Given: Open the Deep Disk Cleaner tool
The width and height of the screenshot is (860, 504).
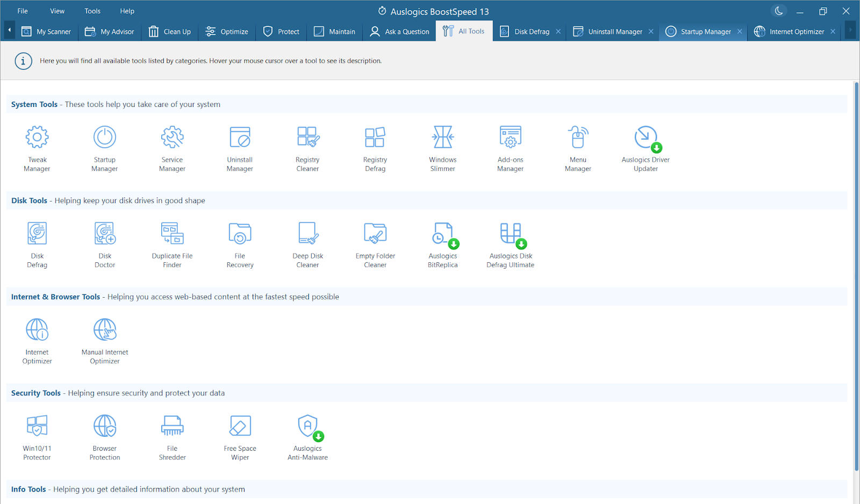Looking at the screenshot, I should pos(307,245).
